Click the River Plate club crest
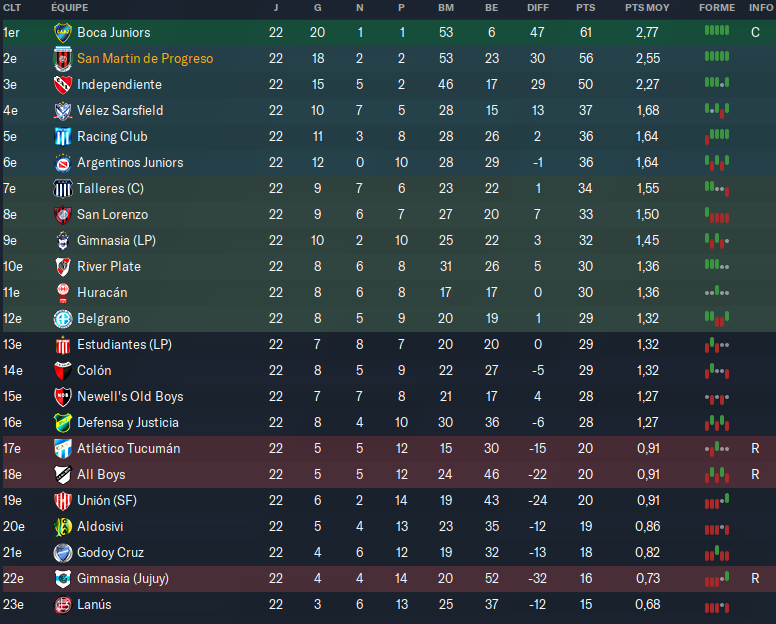The height and width of the screenshot is (624, 776). point(62,267)
